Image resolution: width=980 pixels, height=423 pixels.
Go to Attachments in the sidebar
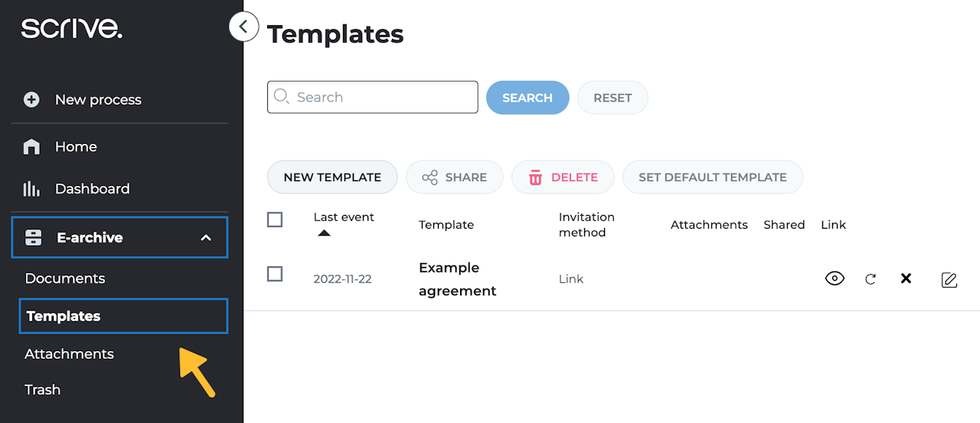point(69,354)
